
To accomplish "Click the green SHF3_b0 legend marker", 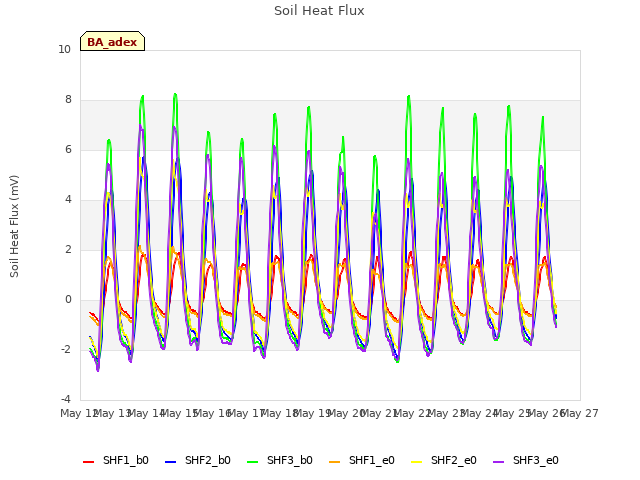I will tap(253, 462).
